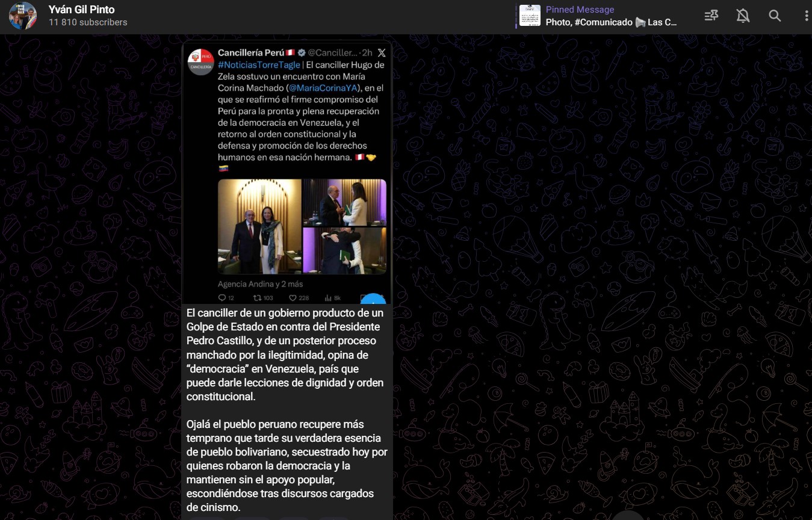Click the #NoticiasTorreTagle hashtag

coord(258,65)
